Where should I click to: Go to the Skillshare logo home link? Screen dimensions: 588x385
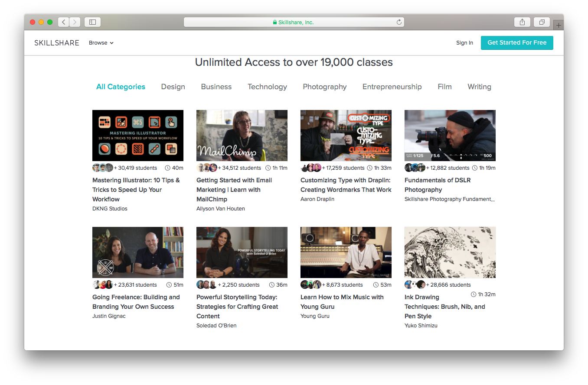[57, 43]
